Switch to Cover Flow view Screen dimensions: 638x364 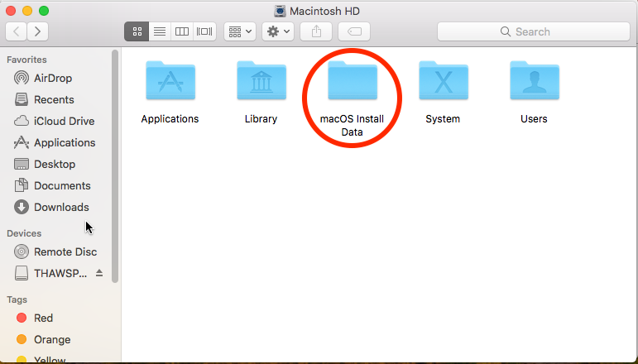[x=204, y=31]
